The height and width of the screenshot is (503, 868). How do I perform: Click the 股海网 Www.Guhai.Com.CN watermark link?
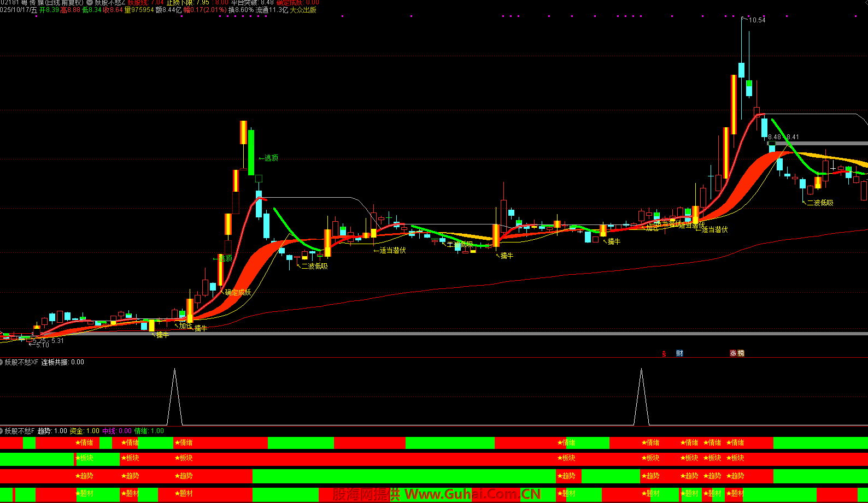coord(437,494)
